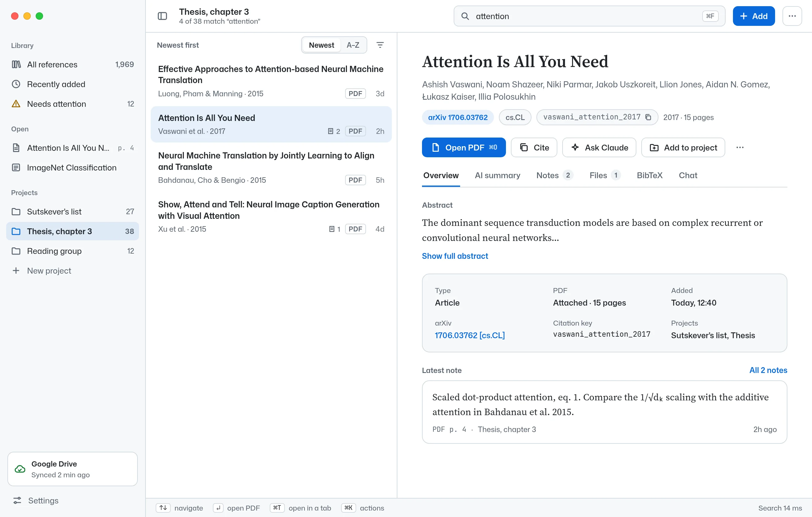Click the blue Add button
Screen dimensions: 812x517
(754, 16)
